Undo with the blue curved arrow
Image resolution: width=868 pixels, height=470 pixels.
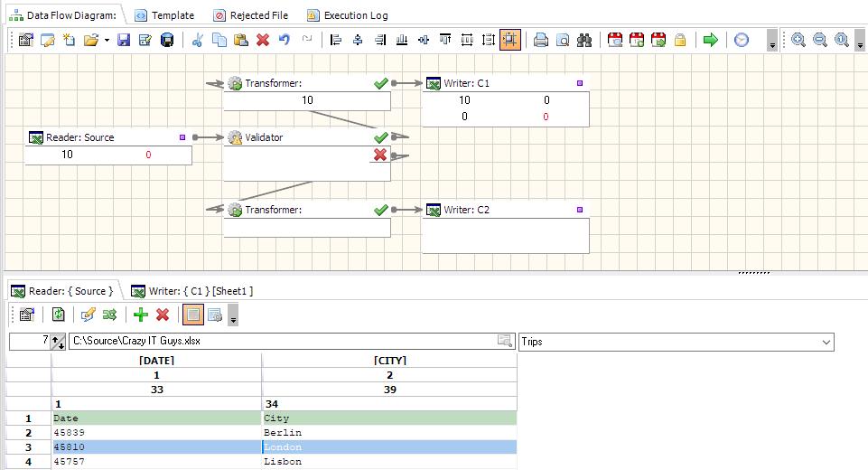tap(285, 40)
